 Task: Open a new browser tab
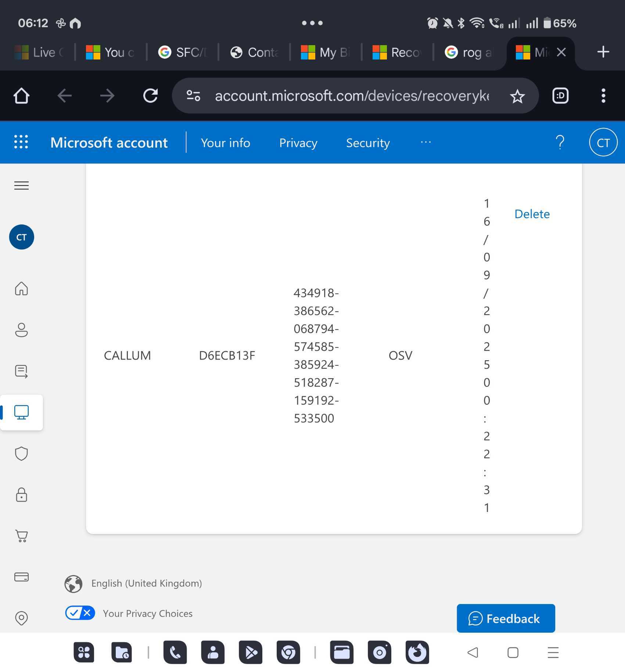point(603,52)
